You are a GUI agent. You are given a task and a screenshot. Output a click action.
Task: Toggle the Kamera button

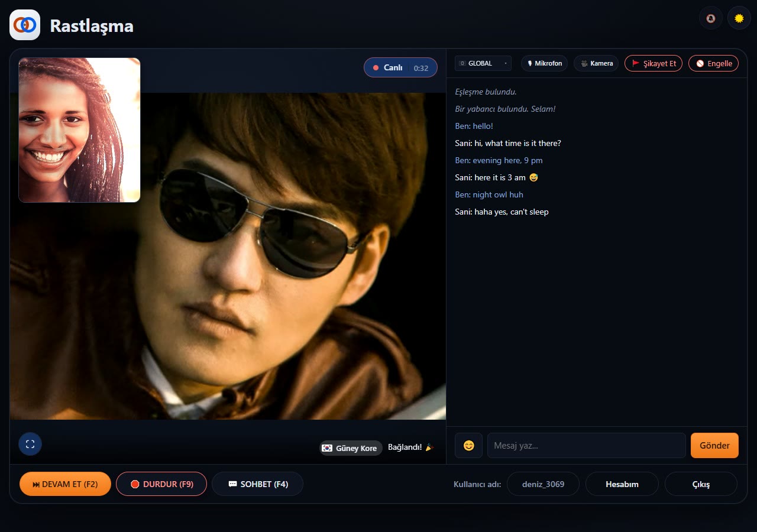[597, 63]
